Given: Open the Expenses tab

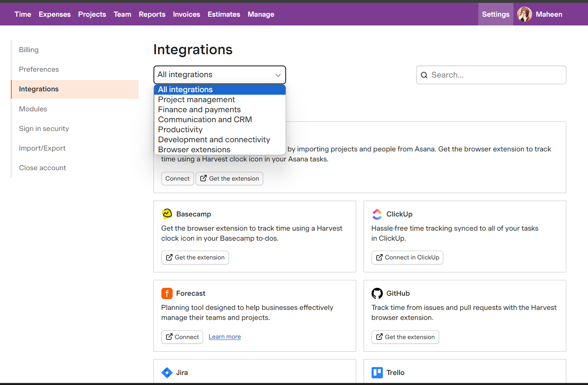Looking at the screenshot, I should 55,14.
